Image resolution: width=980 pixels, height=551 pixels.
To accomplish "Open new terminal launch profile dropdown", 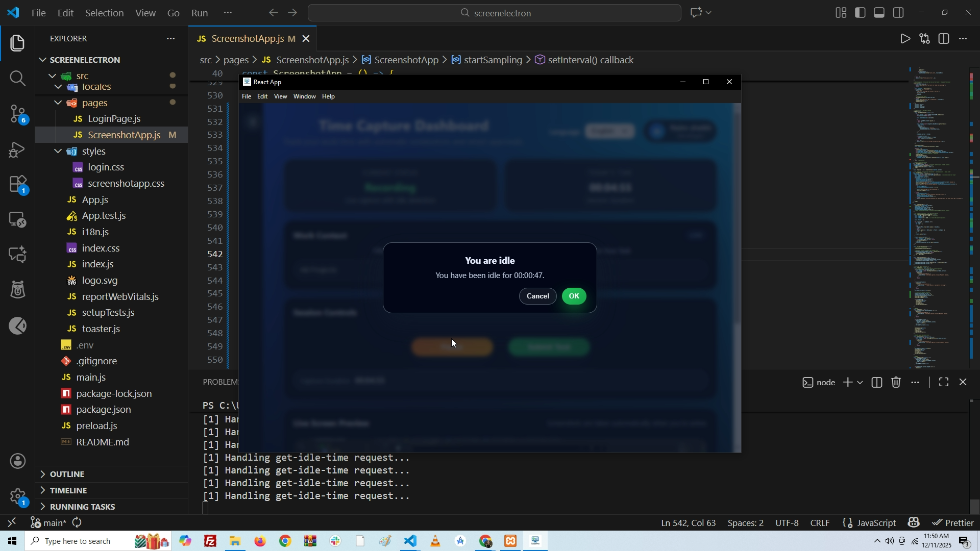I will [861, 383].
